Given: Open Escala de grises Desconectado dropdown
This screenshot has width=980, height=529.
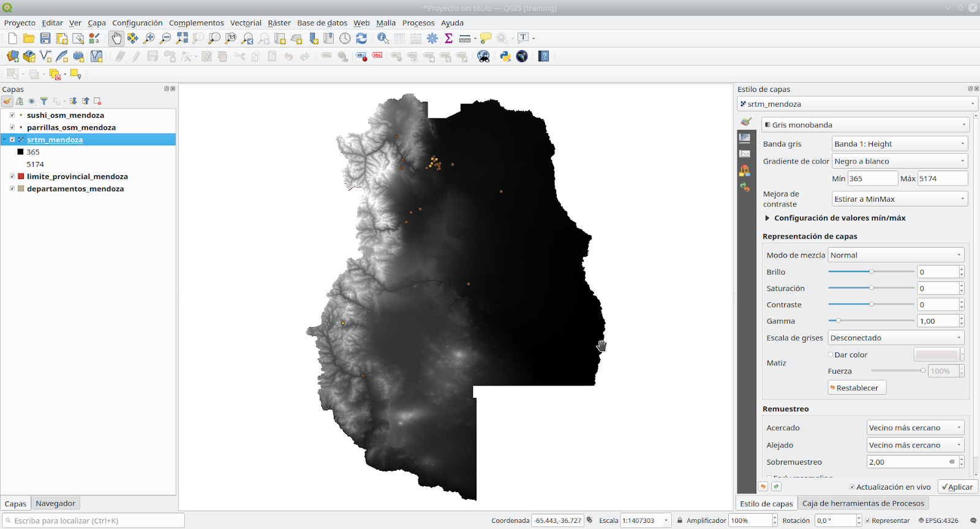Looking at the screenshot, I should (896, 338).
